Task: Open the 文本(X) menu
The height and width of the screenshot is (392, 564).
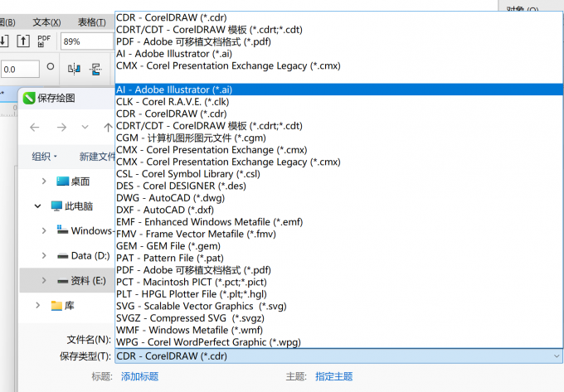Action: point(46,22)
